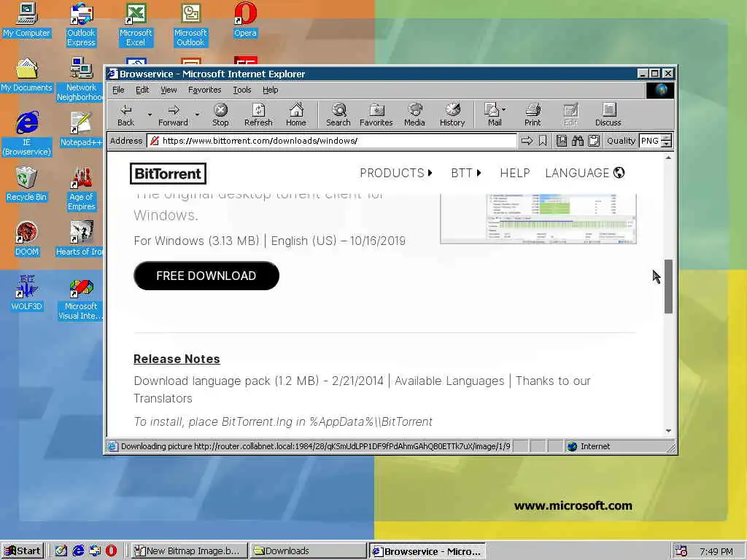Screen dimensions: 747x560
Task: Click the BitTorrent client screenshot thumbnail
Action: (538, 219)
